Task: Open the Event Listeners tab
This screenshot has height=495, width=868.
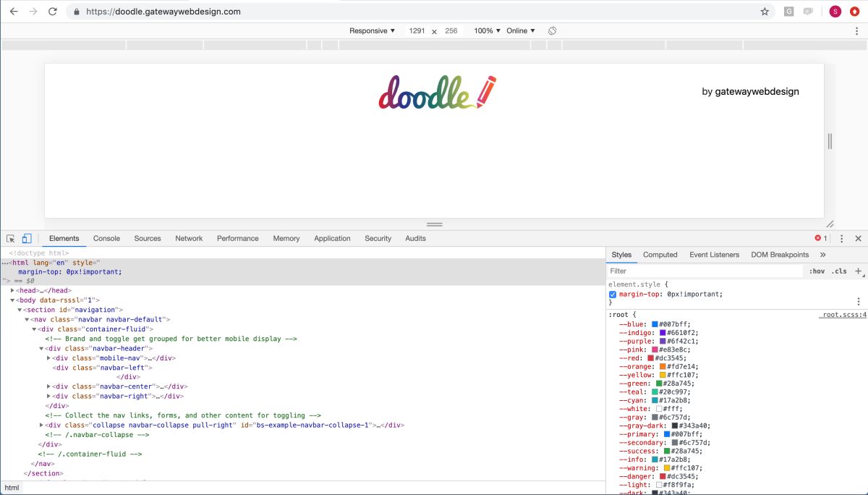Action: (714, 255)
